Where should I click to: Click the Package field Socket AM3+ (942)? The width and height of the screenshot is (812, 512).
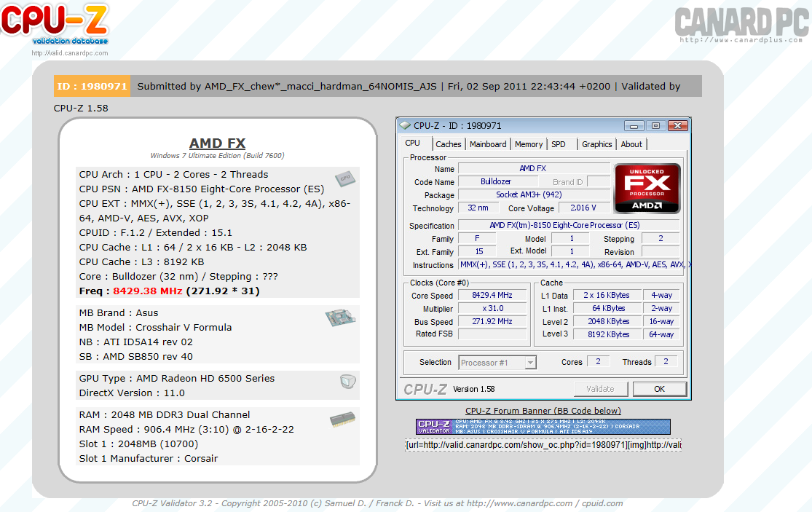point(534,194)
